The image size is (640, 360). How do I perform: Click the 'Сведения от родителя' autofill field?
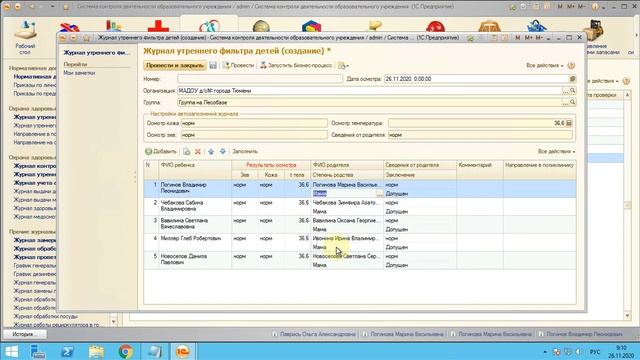point(480,135)
